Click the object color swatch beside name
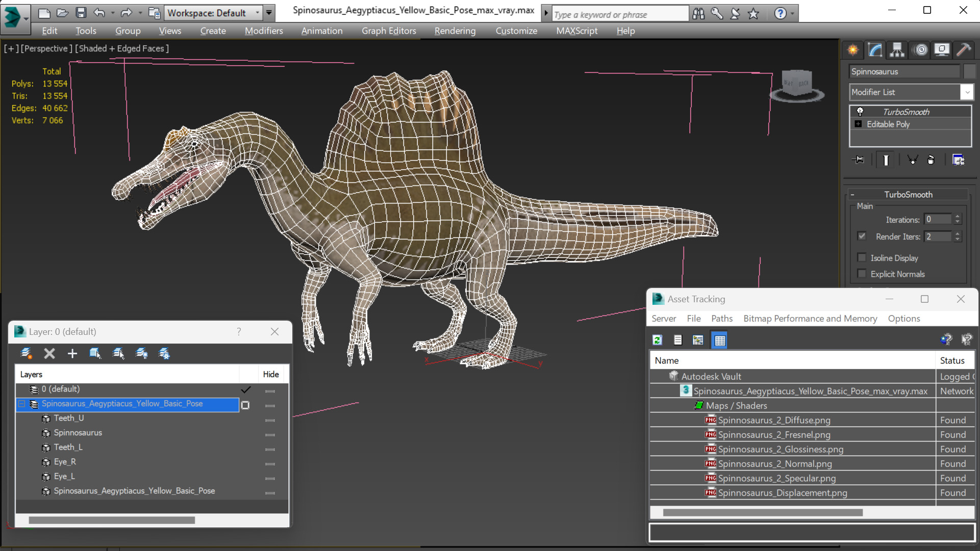 pyautogui.click(x=969, y=71)
